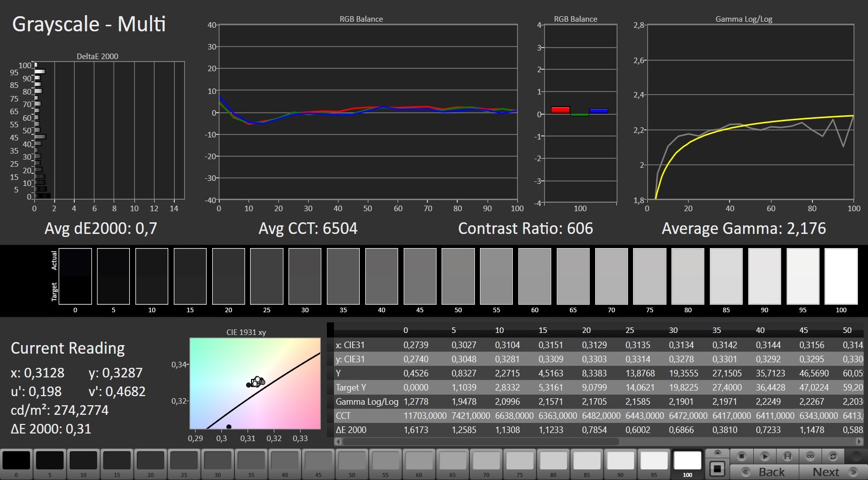868x480 pixels.
Task: Select the CCT row header in the table
Action: [x=343, y=416]
